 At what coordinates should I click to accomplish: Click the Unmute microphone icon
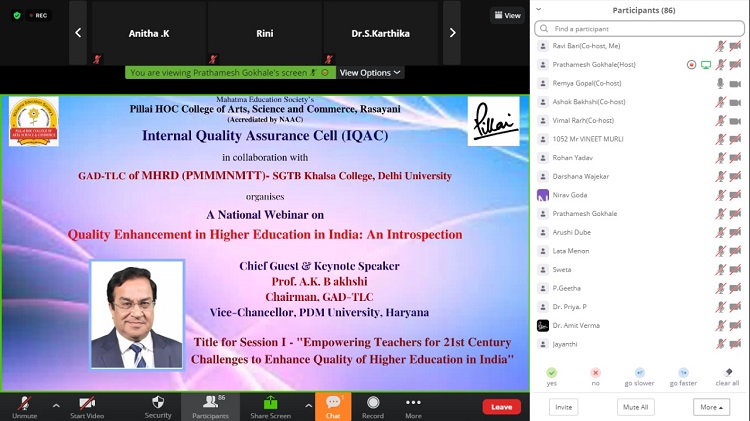(x=24, y=402)
